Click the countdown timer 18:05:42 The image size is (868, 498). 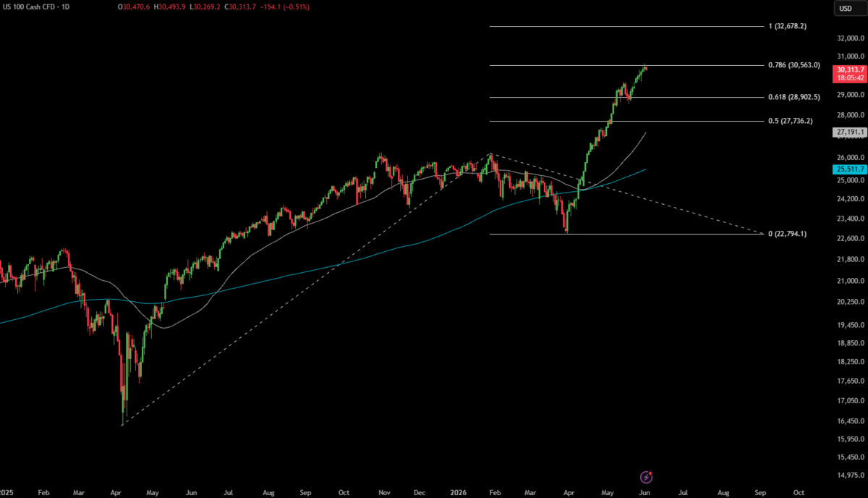(848, 77)
